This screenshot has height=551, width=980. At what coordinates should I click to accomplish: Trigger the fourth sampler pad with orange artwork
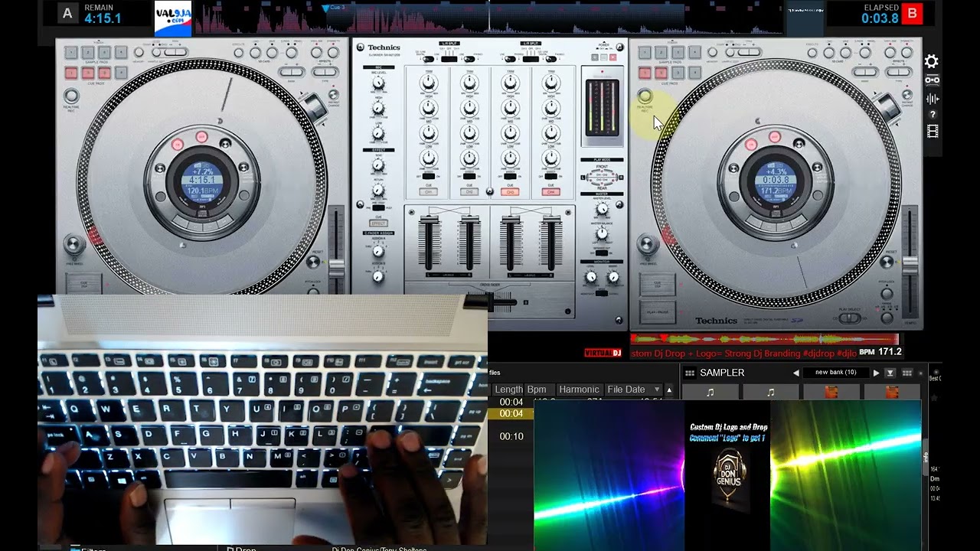click(x=891, y=392)
